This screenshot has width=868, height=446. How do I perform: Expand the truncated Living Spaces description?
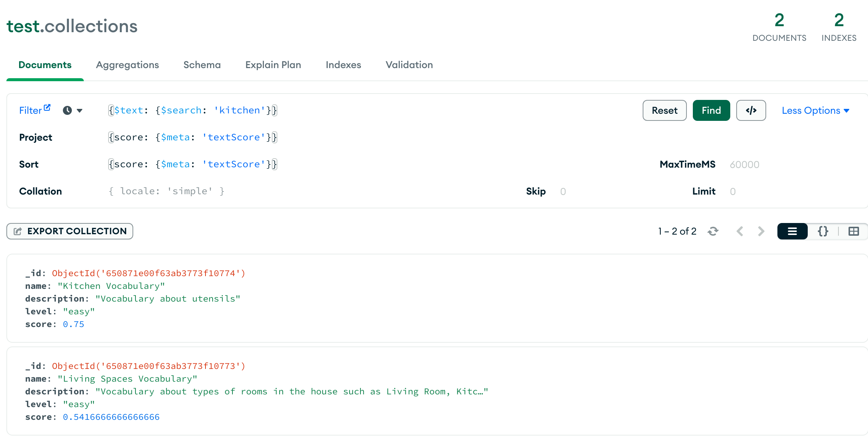click(x=481, y=391)
